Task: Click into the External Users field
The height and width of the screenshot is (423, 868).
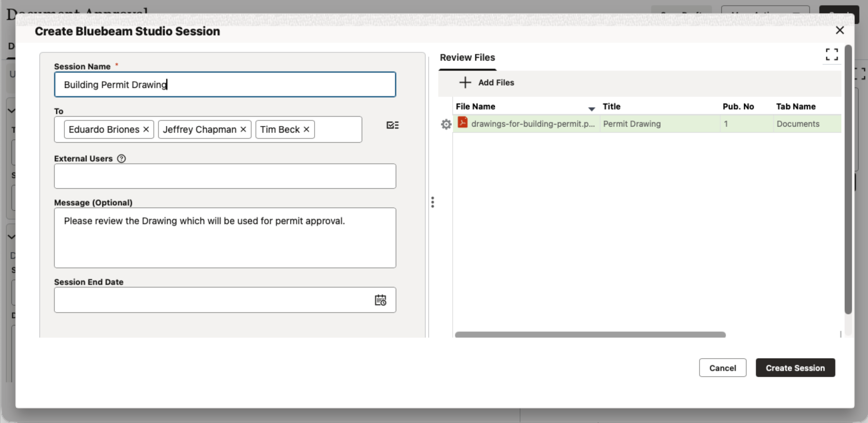Action: click(x=225, y=176)
